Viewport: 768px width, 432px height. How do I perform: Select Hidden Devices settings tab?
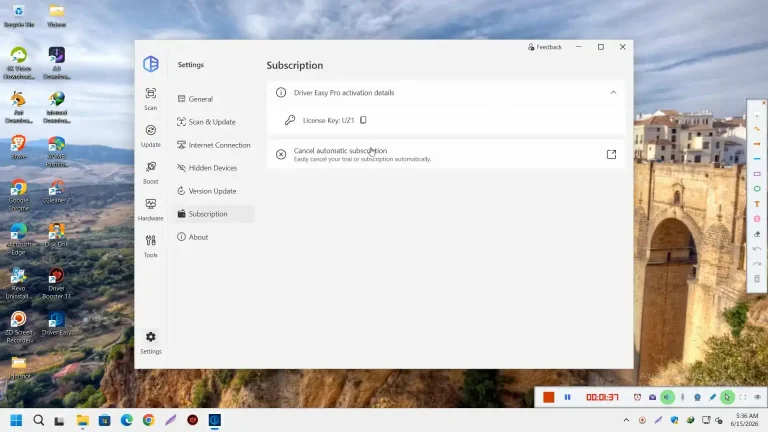pos(214,168)
